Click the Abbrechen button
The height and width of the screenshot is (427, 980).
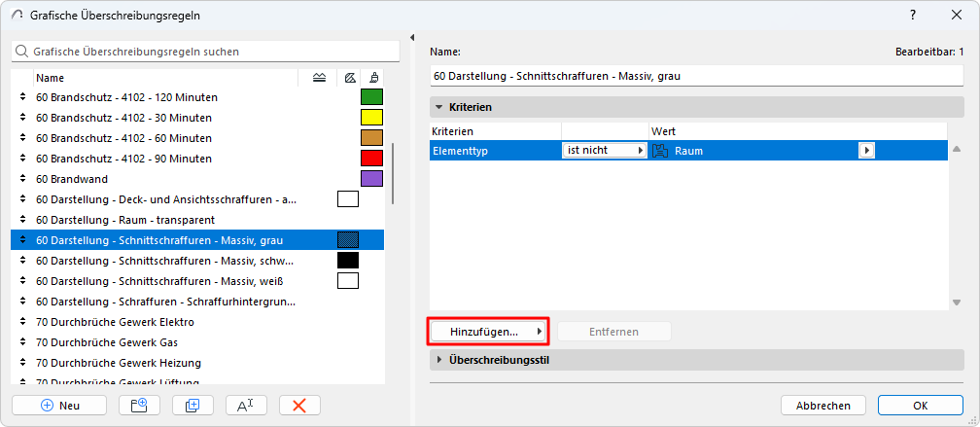pyautogui.click(x=823, y=406)
